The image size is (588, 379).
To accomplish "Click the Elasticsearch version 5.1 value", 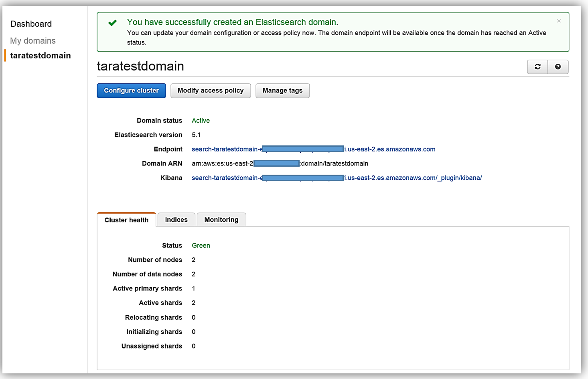I will coord(196,135).
